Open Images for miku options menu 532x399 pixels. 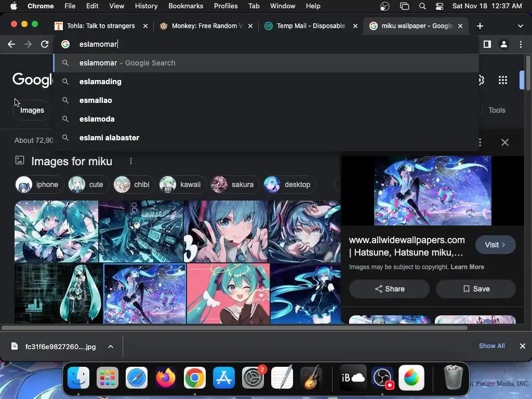130,161
